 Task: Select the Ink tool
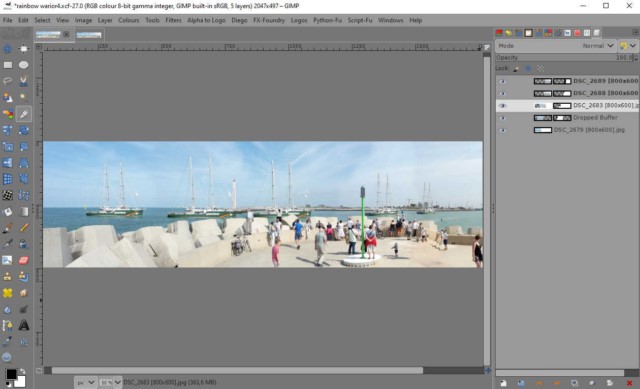coord(24,244)
